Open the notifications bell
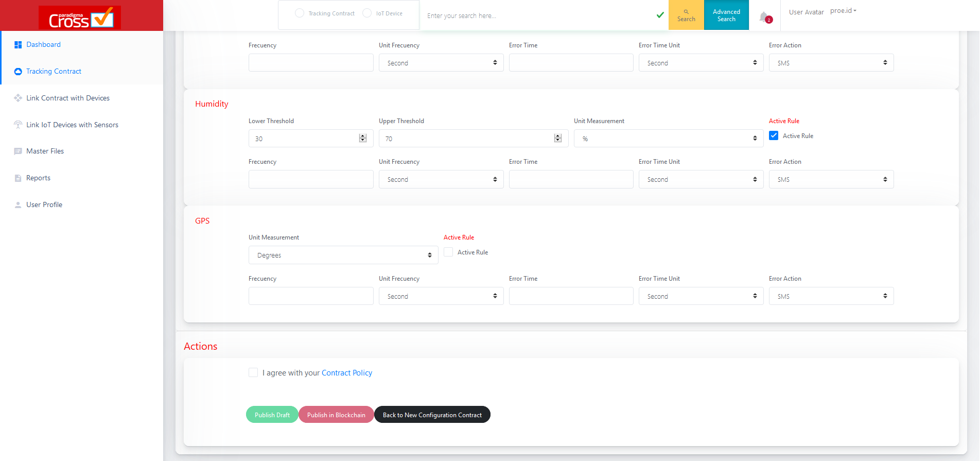Screen dimensions: 980x461 tap(765, 17)
